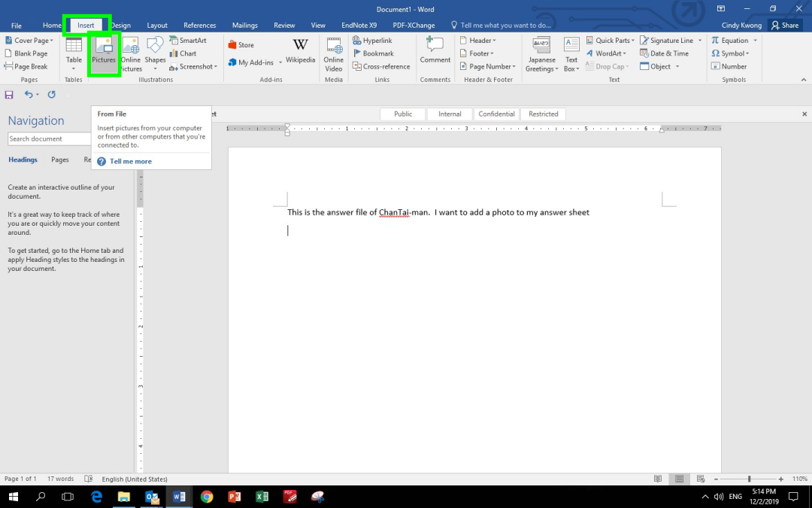812x508 pixels.
Task: Save the document from quick access toolbar
Action: 9,94
